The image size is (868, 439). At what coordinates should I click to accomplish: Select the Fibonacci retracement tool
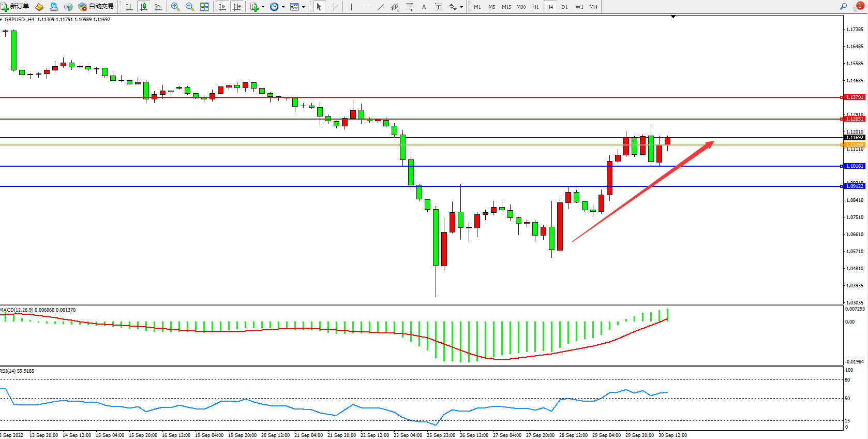click(x=409, y=7)
